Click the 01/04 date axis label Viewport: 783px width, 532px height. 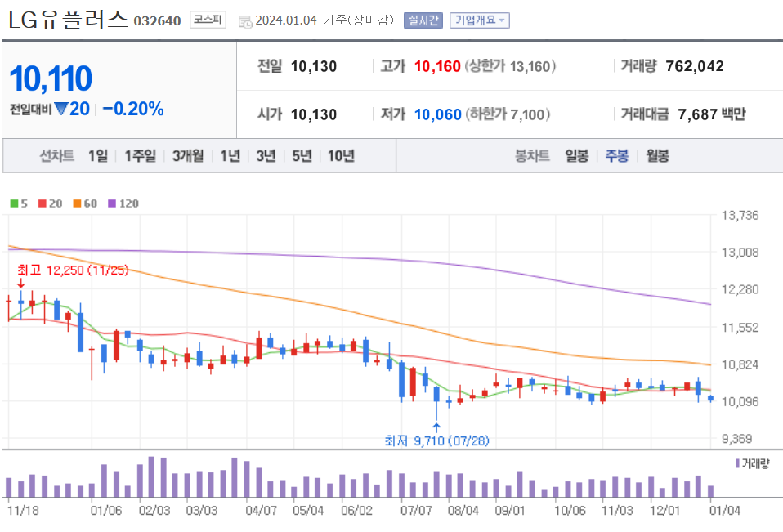(x=725, y=511)
